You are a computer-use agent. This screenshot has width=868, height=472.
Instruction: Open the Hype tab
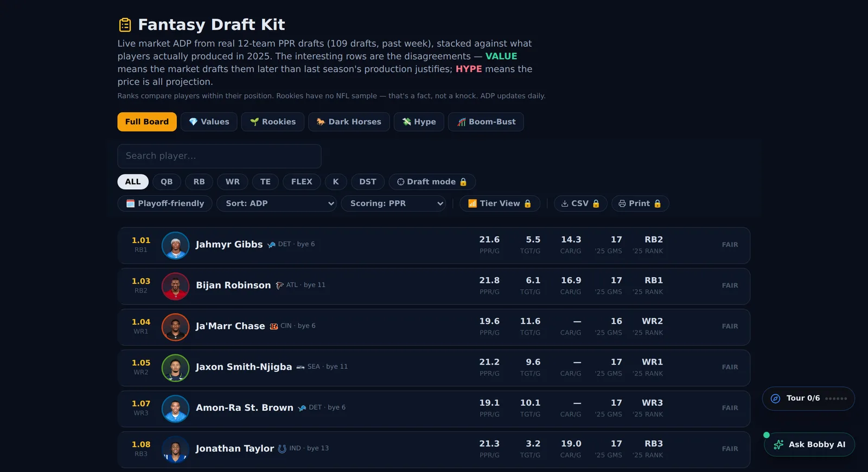tap(419, 122)
